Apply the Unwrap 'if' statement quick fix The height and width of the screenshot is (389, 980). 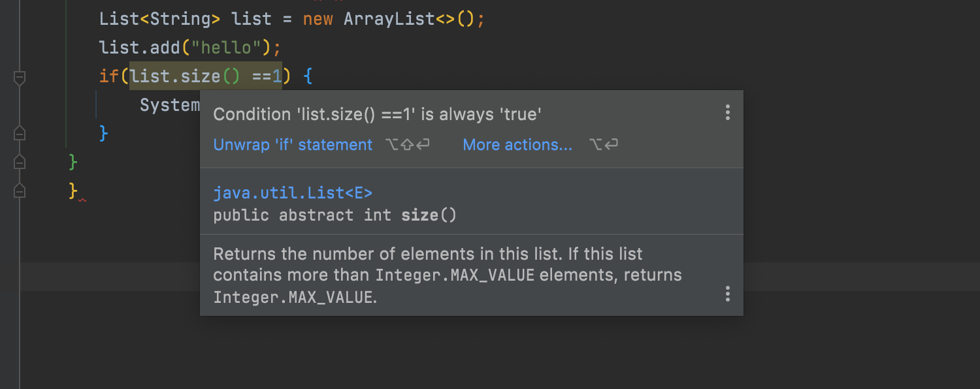coord(293,145)
